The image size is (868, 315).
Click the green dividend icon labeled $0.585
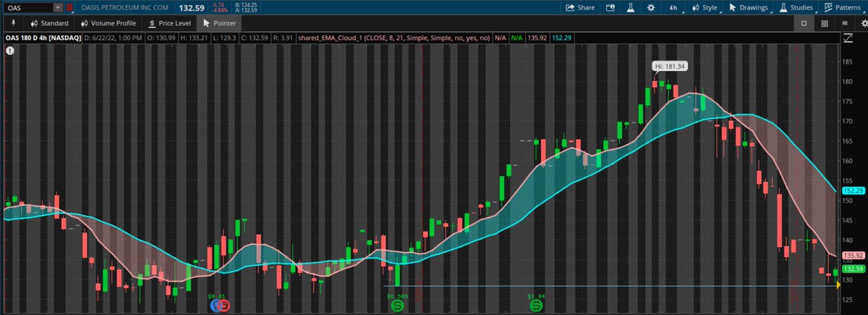tap(397, 306)
